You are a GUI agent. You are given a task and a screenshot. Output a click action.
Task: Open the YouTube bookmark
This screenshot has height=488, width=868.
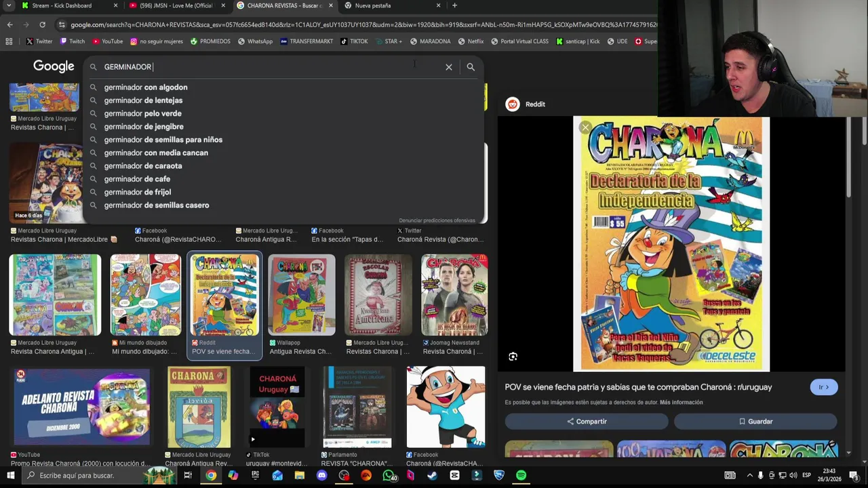[x=107, y=41]
